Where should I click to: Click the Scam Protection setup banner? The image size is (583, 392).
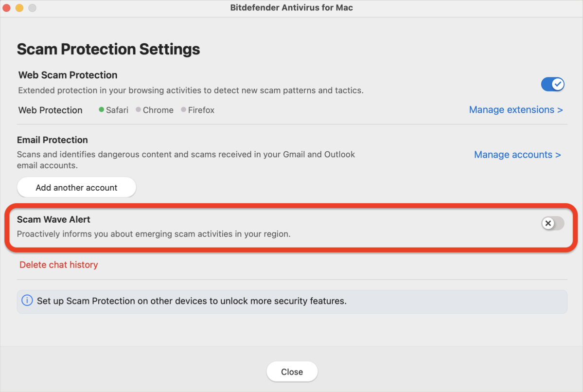292,301
